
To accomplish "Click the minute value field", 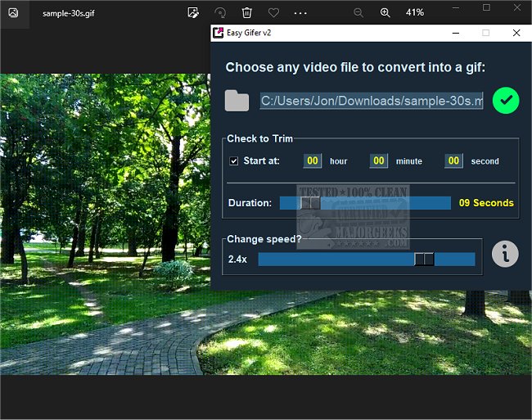I will 379,160.
